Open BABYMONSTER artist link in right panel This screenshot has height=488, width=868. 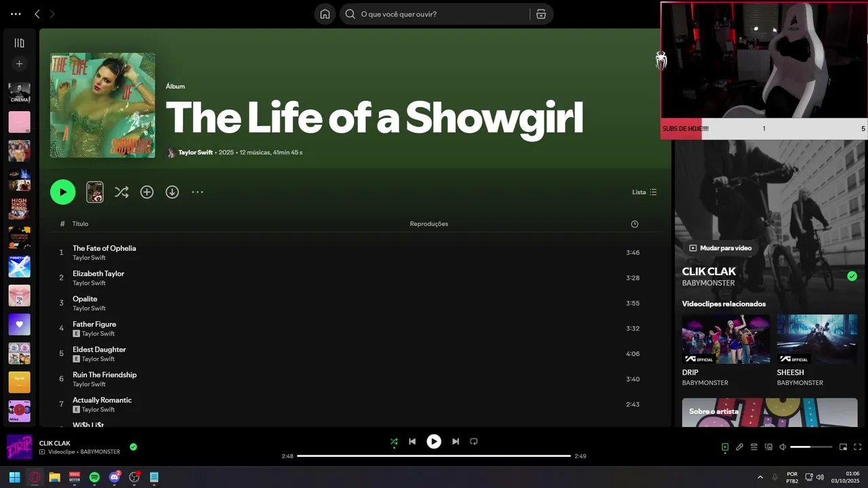(x=708, y=283)
